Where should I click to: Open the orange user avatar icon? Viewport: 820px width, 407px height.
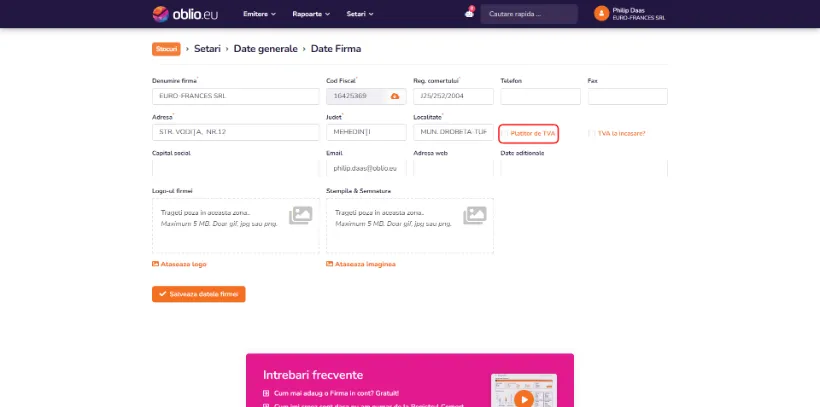pos(601,14)
